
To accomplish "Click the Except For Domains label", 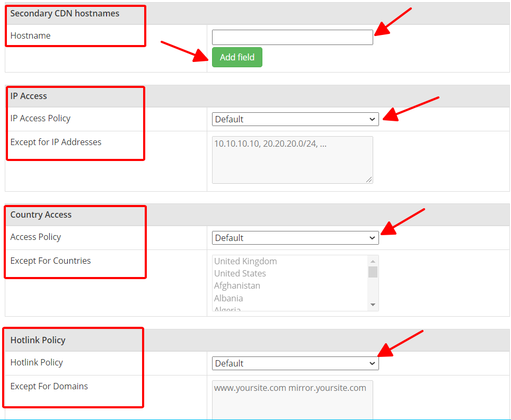I will pyautogui.click(x=49, y=386).
